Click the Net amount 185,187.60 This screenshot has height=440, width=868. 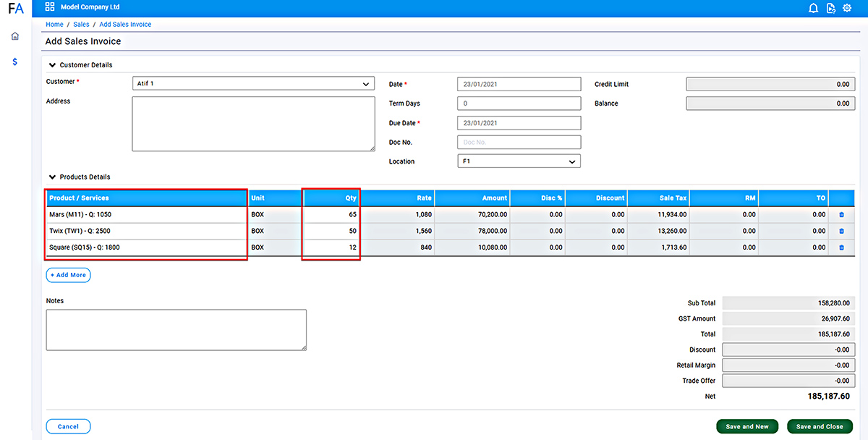(x=828, y=397)
